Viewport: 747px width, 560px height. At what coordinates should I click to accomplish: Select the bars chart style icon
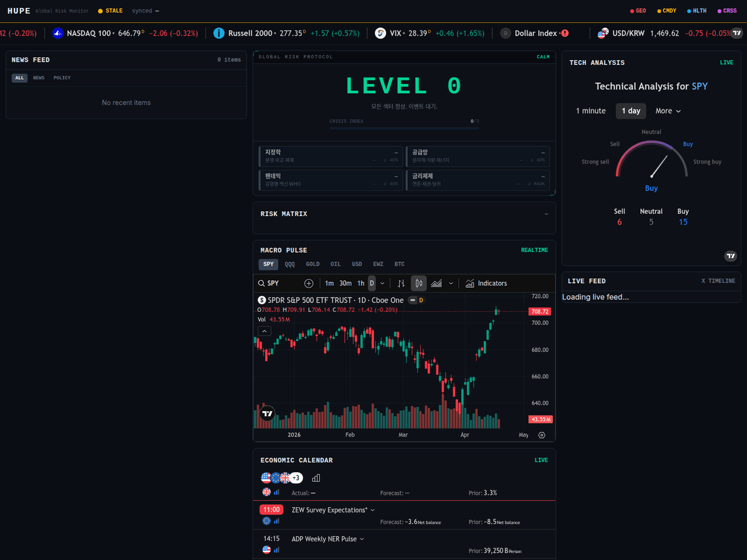click(402, 283)
